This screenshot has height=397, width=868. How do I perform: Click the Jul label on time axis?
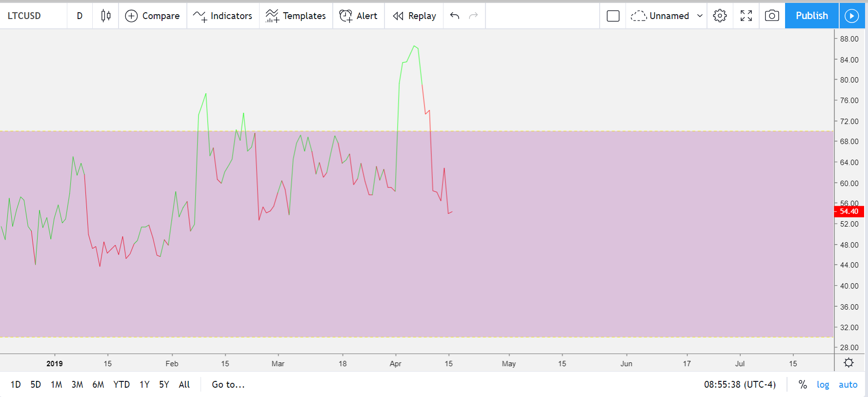pos(740,364)
